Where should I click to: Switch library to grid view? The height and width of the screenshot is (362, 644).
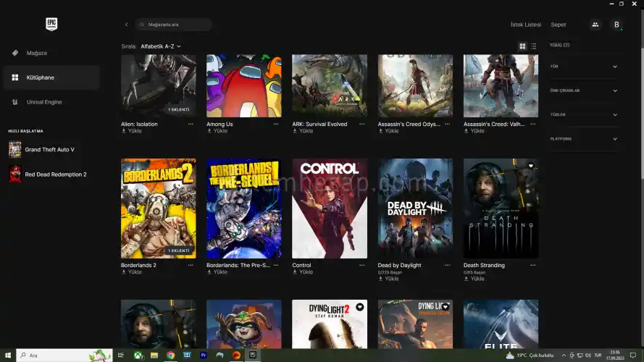(523, 46)
